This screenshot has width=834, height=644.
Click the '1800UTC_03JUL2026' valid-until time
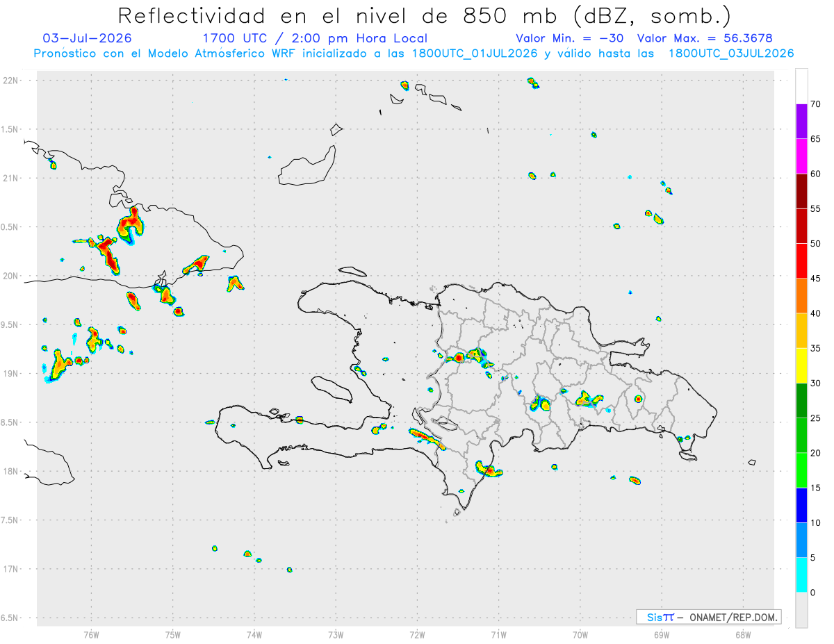point(730,53)
